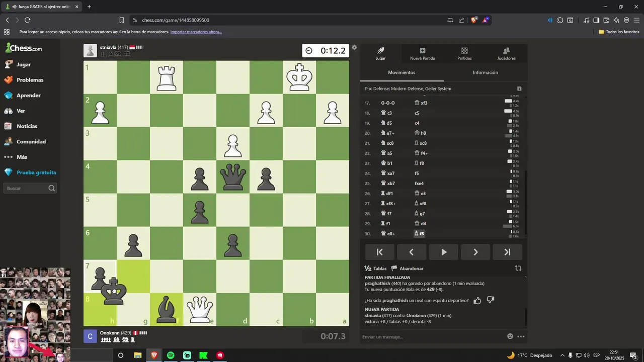Select the Jugadores tab
The width and height of the screenshot is (644, 362).
(506, 54)
